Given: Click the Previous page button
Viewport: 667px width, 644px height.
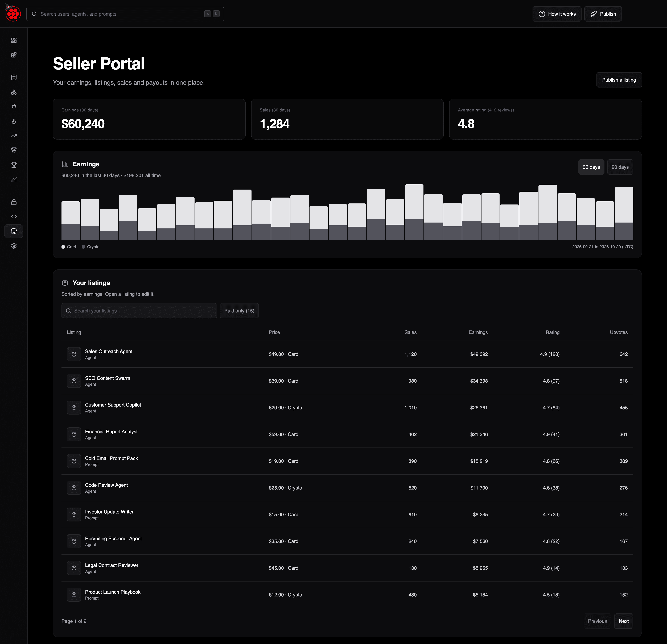Looking at the screenshot, I should (597, 621).
